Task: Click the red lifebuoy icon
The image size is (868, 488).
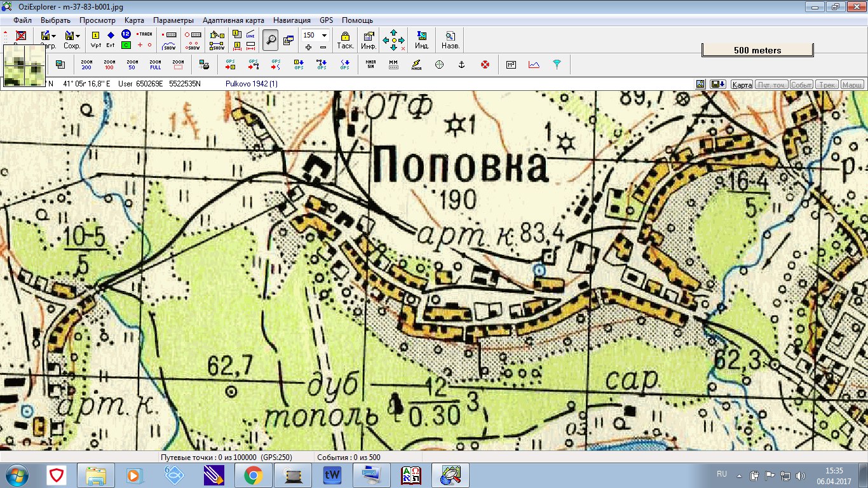Action: point(485,64)
